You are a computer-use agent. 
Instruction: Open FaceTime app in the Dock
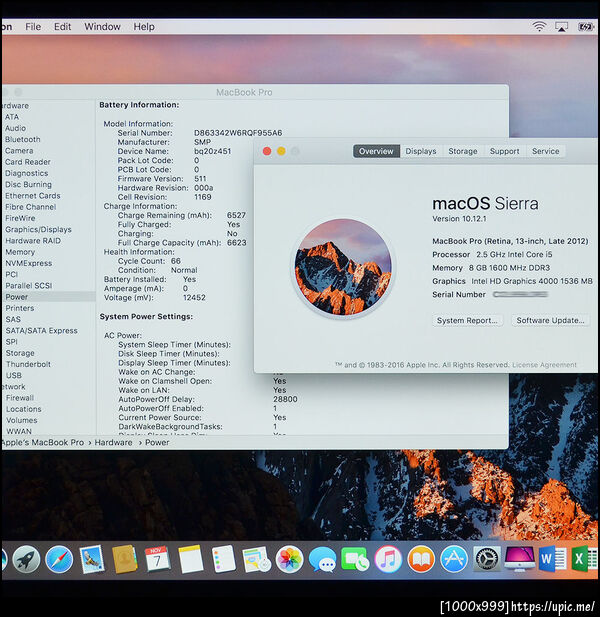(355, 559)
